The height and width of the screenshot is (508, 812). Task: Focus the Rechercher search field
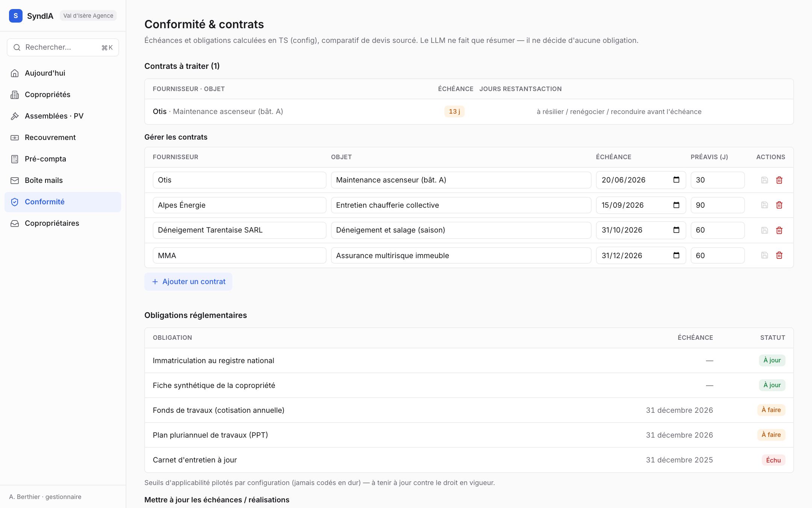click(63, 47)
